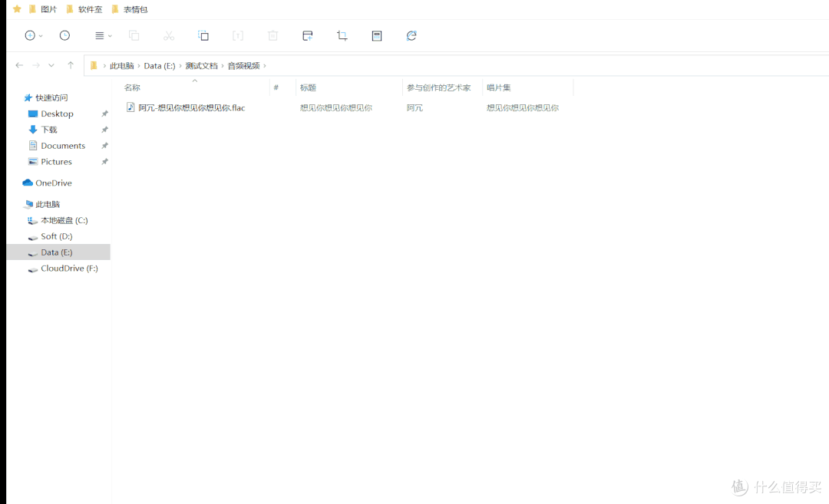Click the new window plus icon
Image resolution: width=829 pixels, height=504 pixels.
pos(307,35)
